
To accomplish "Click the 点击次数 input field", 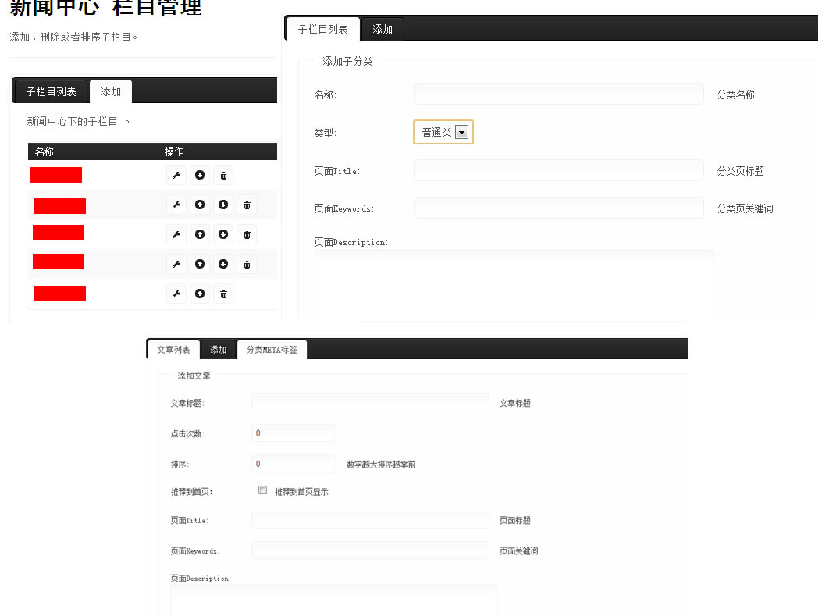I will [294, 433].
